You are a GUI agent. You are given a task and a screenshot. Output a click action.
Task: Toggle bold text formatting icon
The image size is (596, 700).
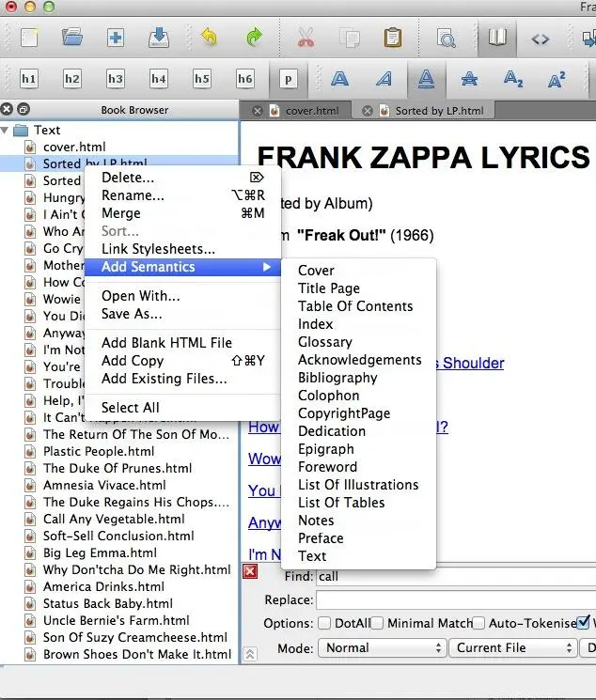pos(340,80)
